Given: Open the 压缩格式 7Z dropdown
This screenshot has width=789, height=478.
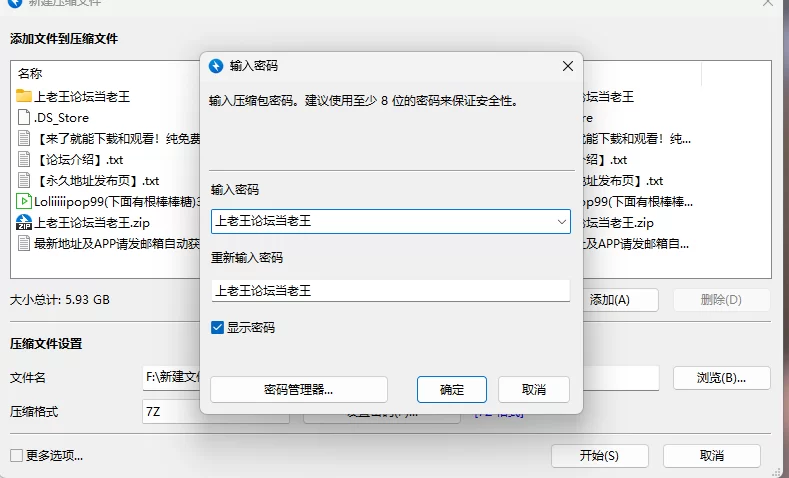Looking at the screenshot, I should (215, 412).
